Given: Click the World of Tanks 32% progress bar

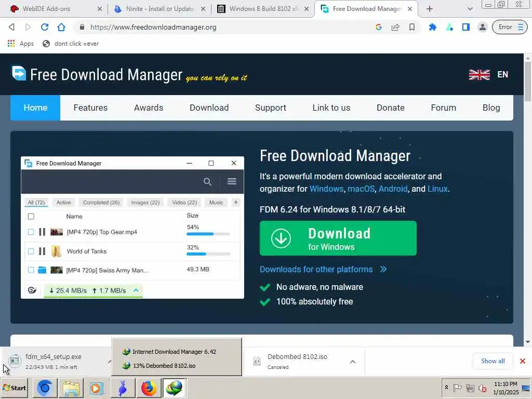Looking at the screenshot, I should coord(208,254).
